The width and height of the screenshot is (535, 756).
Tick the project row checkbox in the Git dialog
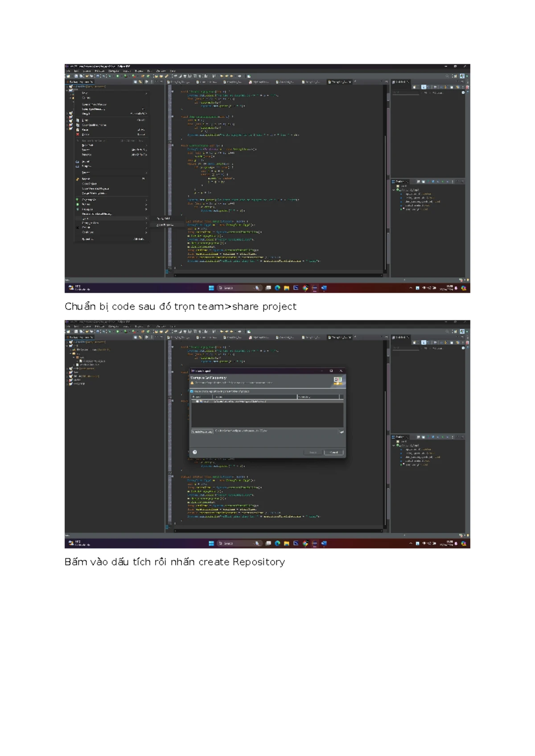(197, 402)
